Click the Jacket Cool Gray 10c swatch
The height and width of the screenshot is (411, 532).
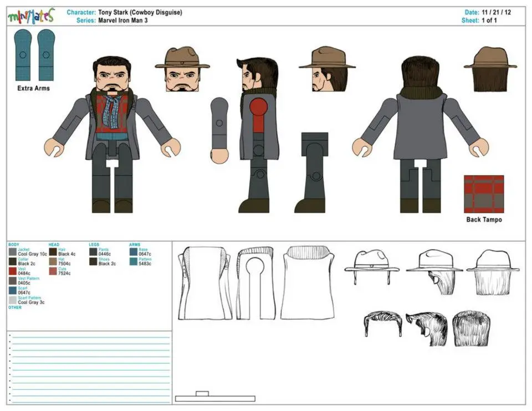click(13, 252)
